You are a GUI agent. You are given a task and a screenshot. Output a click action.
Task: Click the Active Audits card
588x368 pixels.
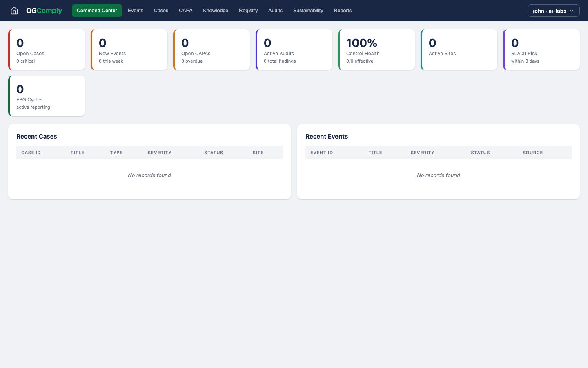tap(294, 49)
